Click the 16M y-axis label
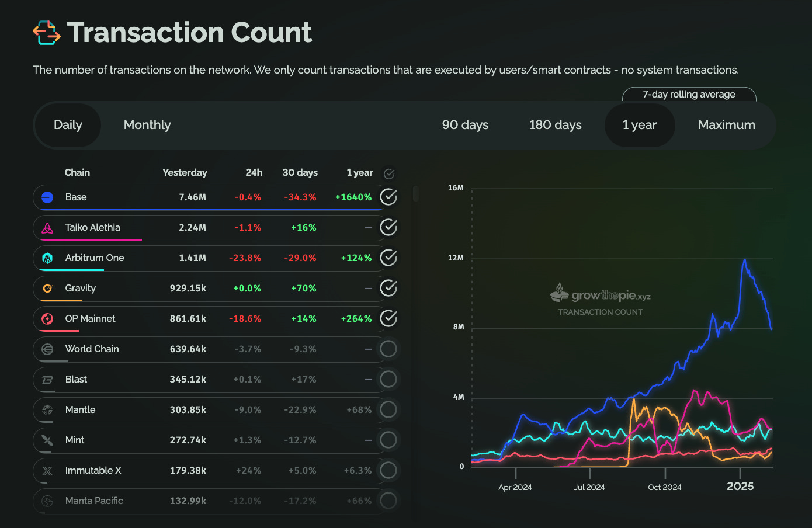This screenshot has height=528, width=812. point(456,188)
